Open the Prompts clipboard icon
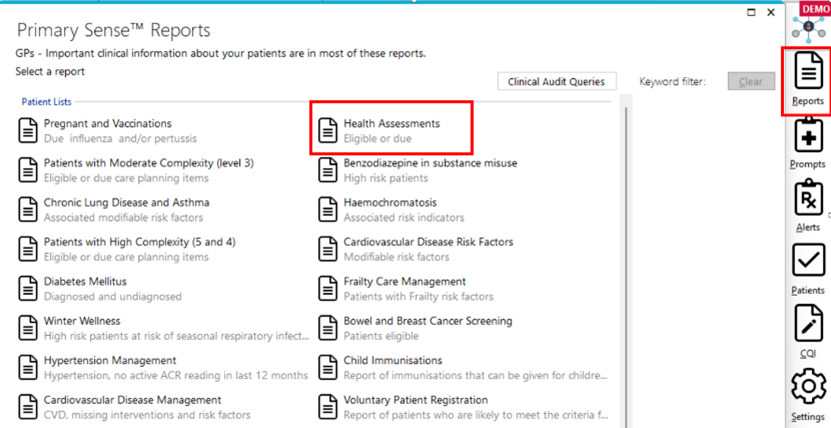Screen dimensions: 831x428 [808, 135]
